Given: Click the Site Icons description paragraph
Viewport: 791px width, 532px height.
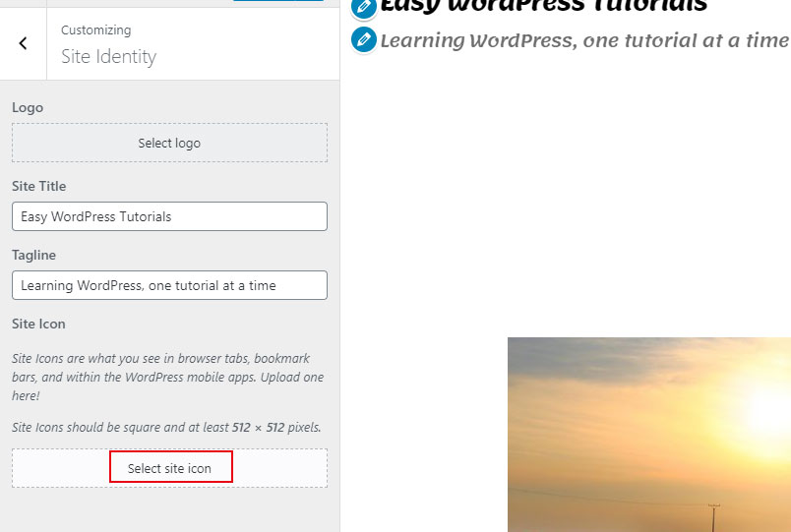Looking at the screenshot, I should tap(167, 377).
